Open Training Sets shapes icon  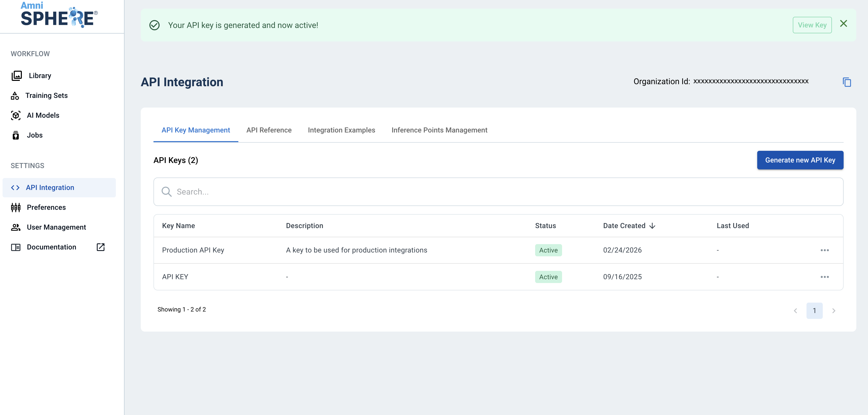click(x=15, y=96)
